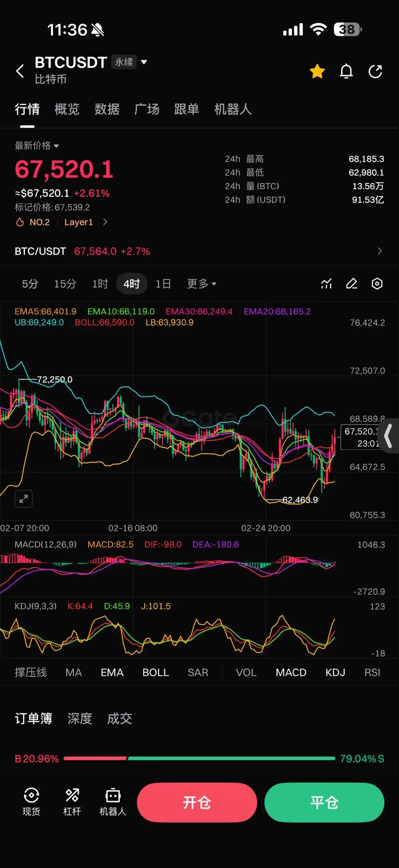Expand the 更多 timeframe dropdown
This screenshot has height=868, width=399.
point(202,284)
